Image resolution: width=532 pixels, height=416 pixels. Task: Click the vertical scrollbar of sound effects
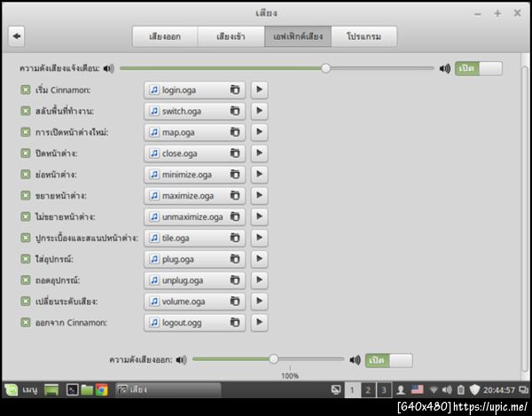[525, 217]
